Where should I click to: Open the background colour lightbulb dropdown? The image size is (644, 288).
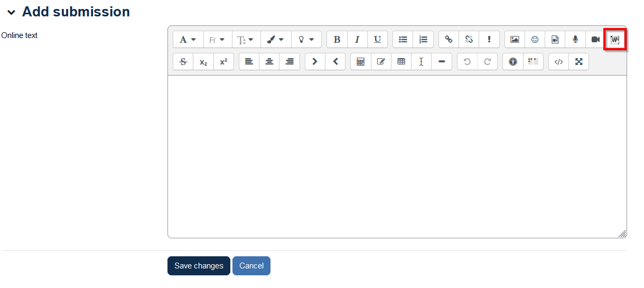[x=306, y=40]
